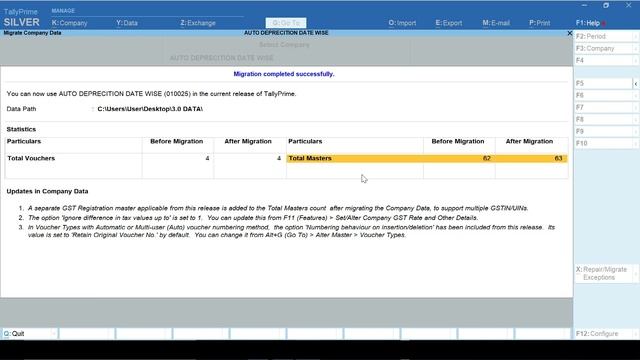Viewport: 640px width, 360px height.
Task: Click Total Masters before-migration value 62
Action: (x=487, y=158)
